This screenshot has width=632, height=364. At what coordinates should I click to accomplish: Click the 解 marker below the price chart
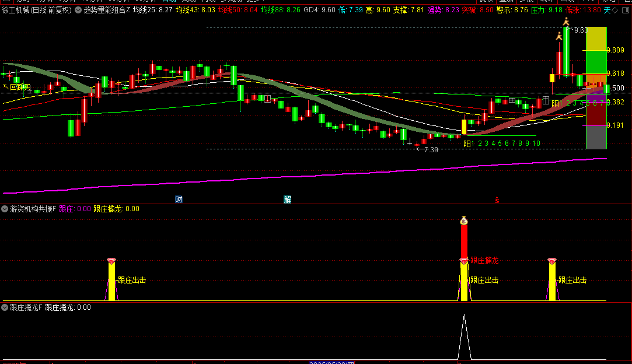click(x=287, y=199)
